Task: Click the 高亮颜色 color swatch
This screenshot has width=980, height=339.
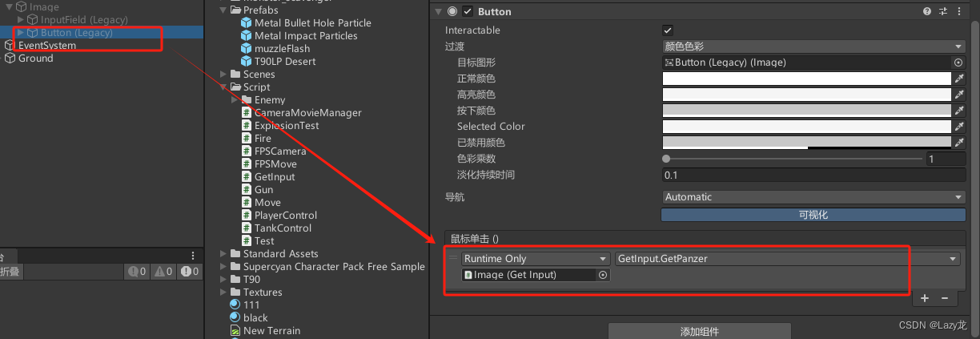Action: [x=806, y=95]
